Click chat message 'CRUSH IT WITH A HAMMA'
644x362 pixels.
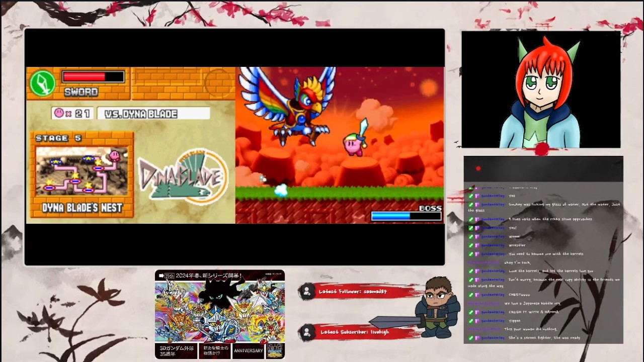pos(533,312)
